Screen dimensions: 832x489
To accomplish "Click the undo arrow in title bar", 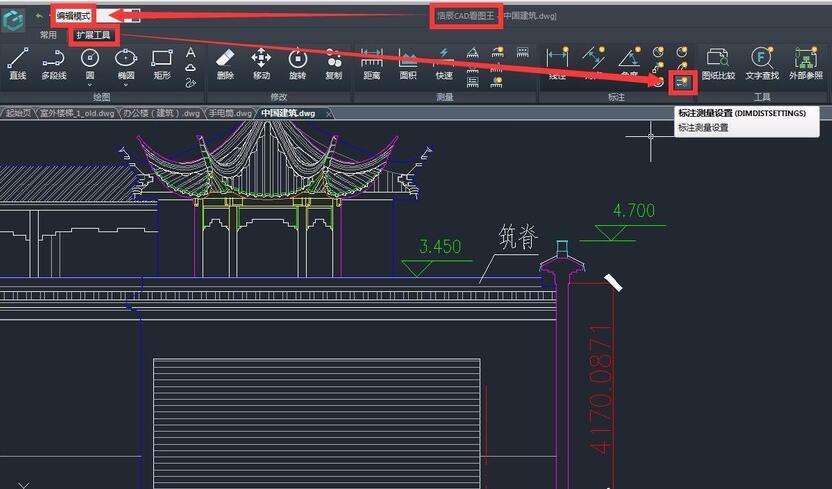I will tap(39, 16).
